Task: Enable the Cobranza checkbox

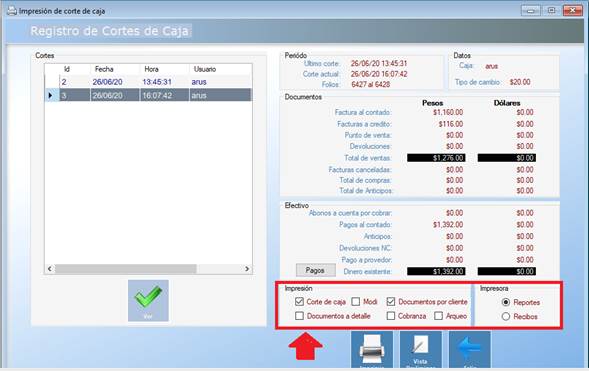Action: 391,316
